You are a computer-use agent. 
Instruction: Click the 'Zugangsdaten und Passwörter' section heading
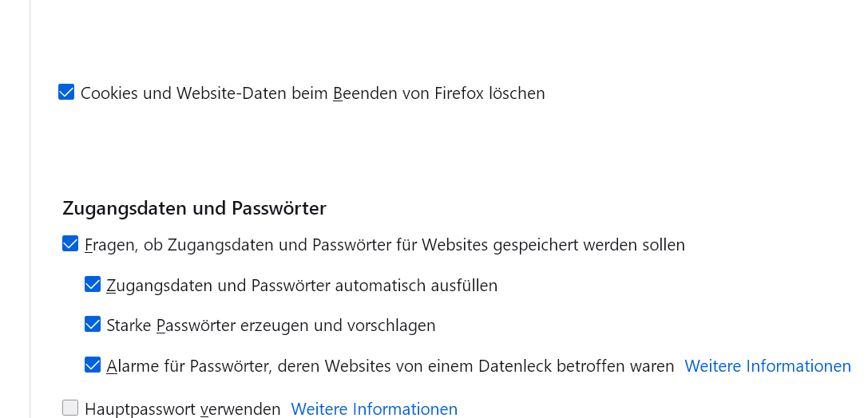point(194,209)
